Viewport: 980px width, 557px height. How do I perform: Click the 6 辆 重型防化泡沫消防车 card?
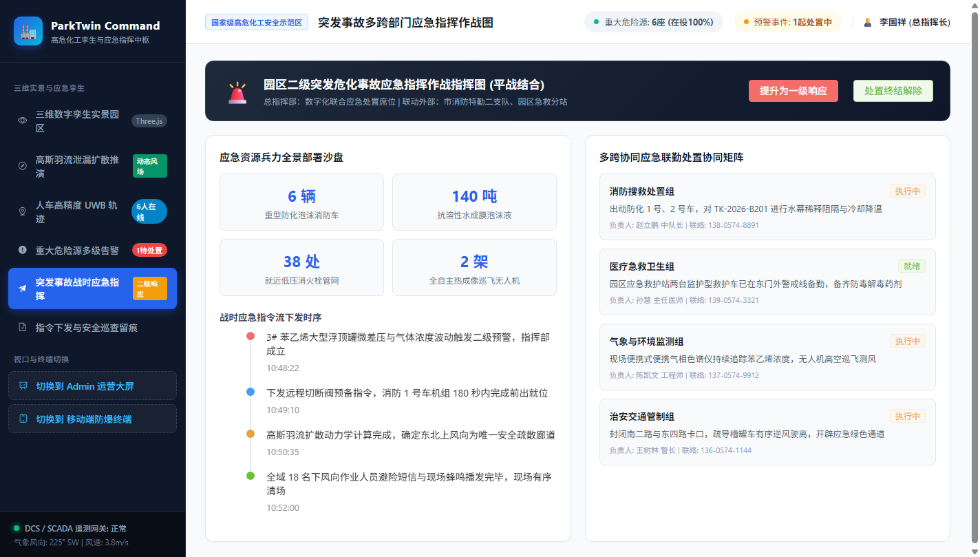coord(301,202)
